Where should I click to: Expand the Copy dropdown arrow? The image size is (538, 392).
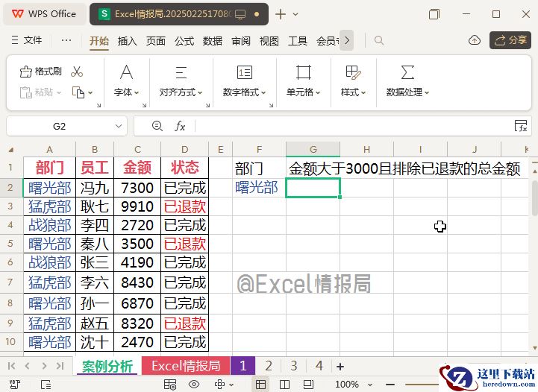[90, 92]
